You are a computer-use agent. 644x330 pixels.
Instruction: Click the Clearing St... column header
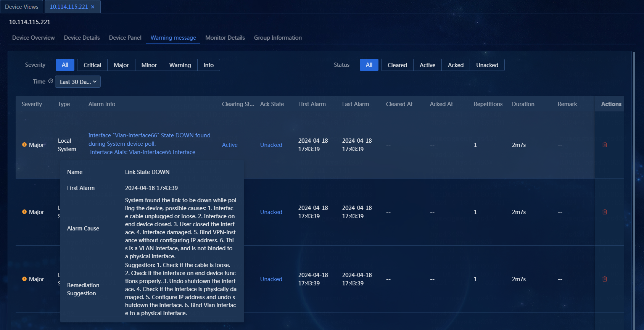tap(238, 104)
